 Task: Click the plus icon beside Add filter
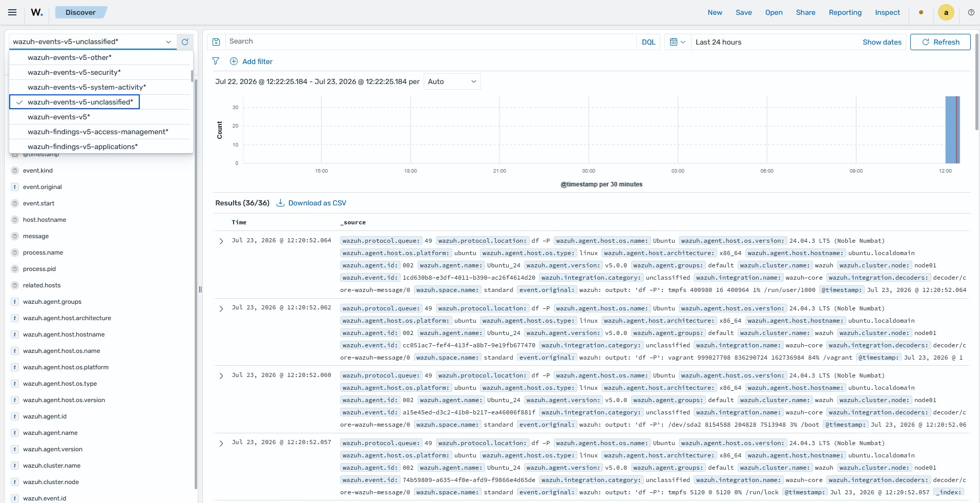[x=234, y=61]
